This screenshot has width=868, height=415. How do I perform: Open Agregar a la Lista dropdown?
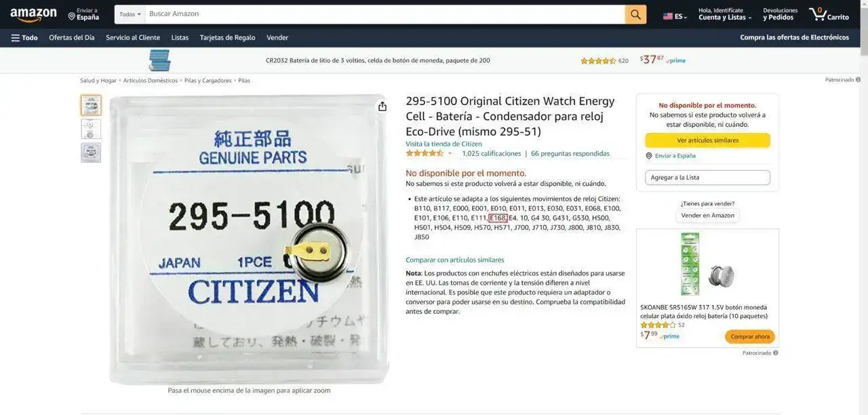pos(707,178)
